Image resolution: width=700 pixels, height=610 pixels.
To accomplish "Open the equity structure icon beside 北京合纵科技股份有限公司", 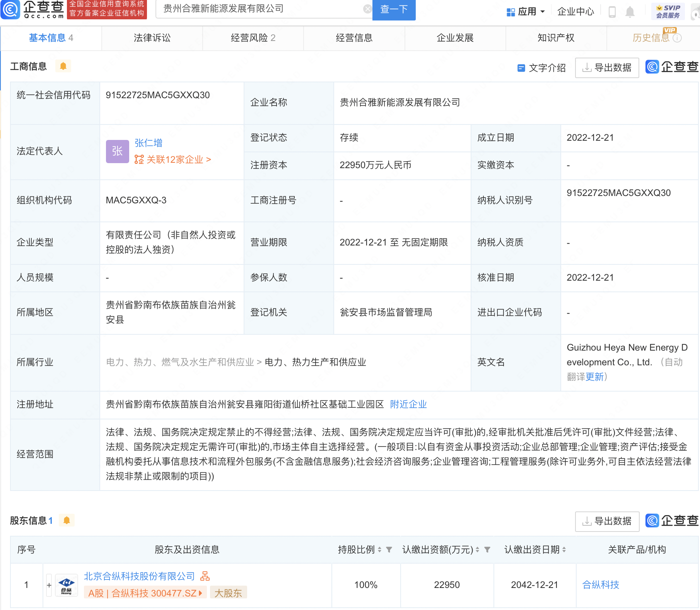I will (205, 576).
